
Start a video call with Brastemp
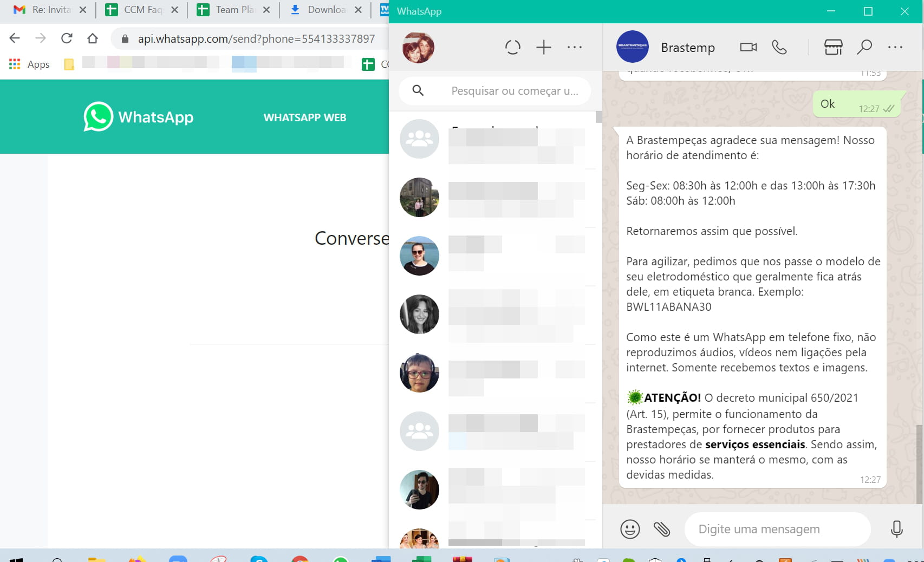[x=748, y=48]
